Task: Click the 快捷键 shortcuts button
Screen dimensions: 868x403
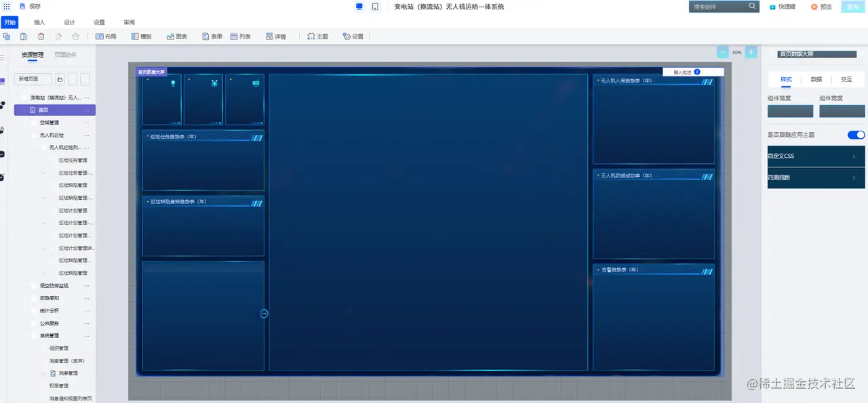Action: pos(783,7)
